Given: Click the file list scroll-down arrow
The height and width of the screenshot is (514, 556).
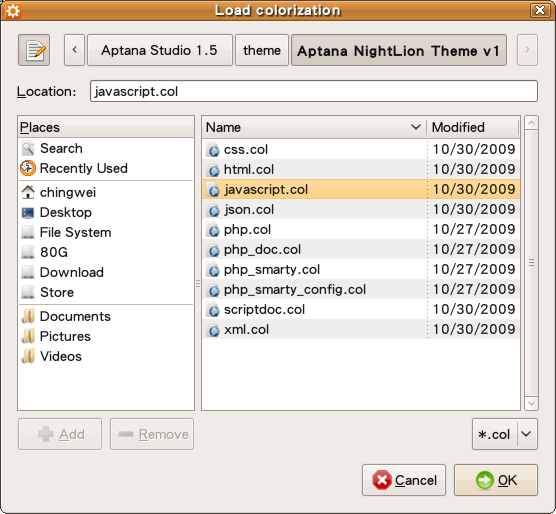Looking at the screenshot, I should [x=531, y=403].
